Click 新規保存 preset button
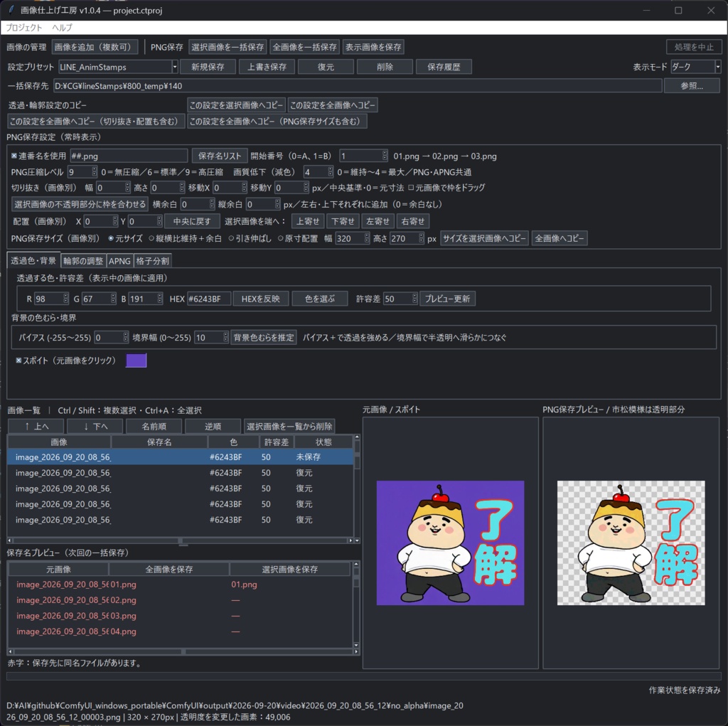 (208, 67)
